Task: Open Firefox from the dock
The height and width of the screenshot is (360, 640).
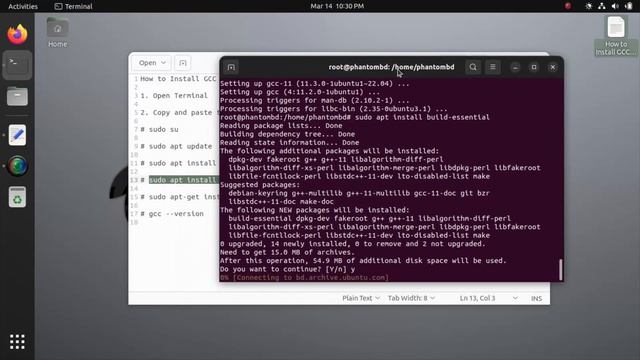Action: tap(17, 34)
